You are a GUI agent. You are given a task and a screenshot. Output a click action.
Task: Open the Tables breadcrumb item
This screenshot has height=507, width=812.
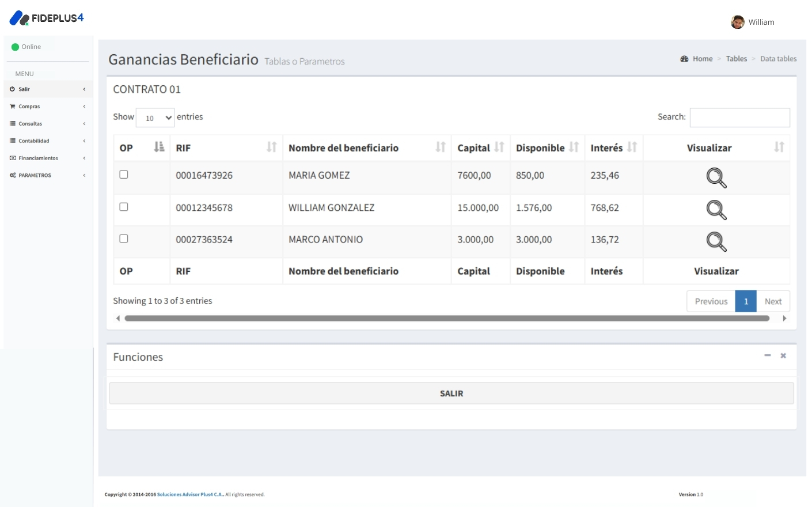737,58
